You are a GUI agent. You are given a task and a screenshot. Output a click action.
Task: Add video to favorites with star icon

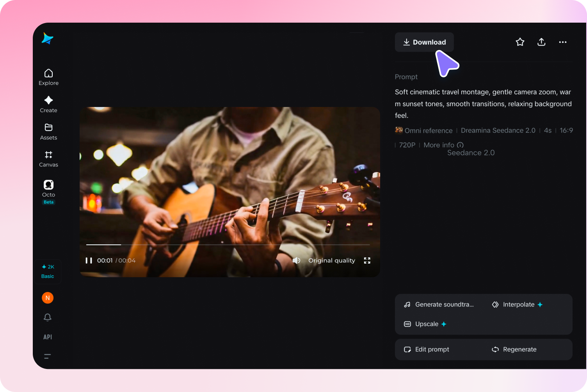pos(520,42)
